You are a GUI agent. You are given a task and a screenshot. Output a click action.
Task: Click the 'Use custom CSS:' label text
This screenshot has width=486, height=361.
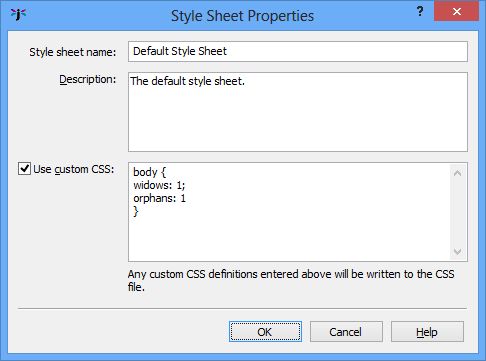click(x=74, y=169)
